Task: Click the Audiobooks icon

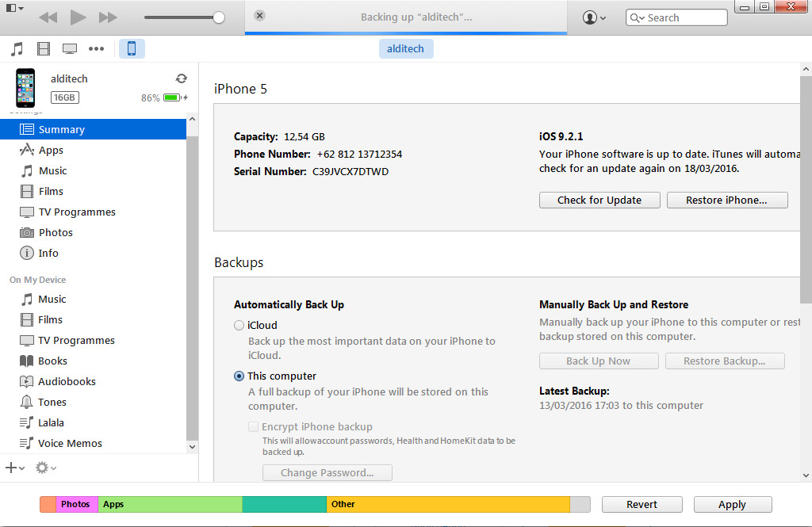Action: click(x=26, y=381)
